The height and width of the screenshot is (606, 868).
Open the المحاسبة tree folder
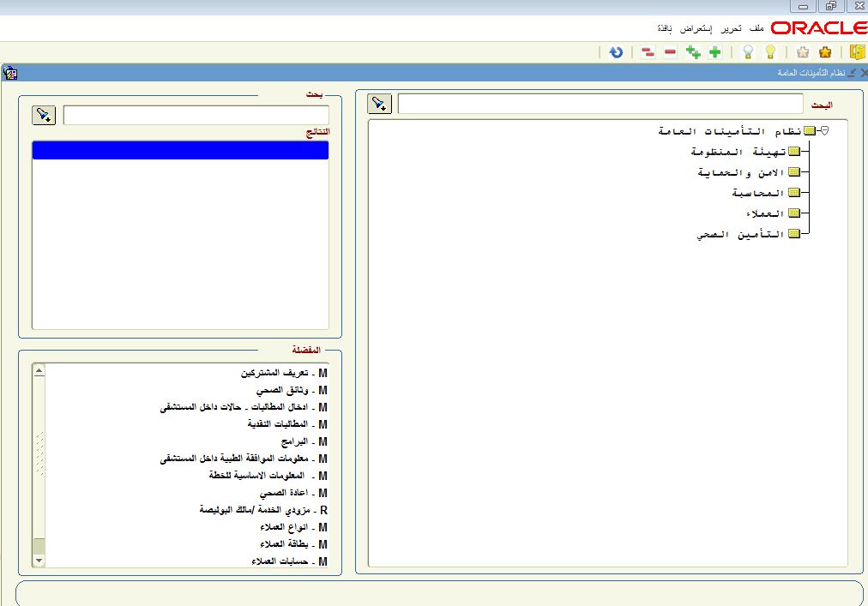click(x=794, y=193)
